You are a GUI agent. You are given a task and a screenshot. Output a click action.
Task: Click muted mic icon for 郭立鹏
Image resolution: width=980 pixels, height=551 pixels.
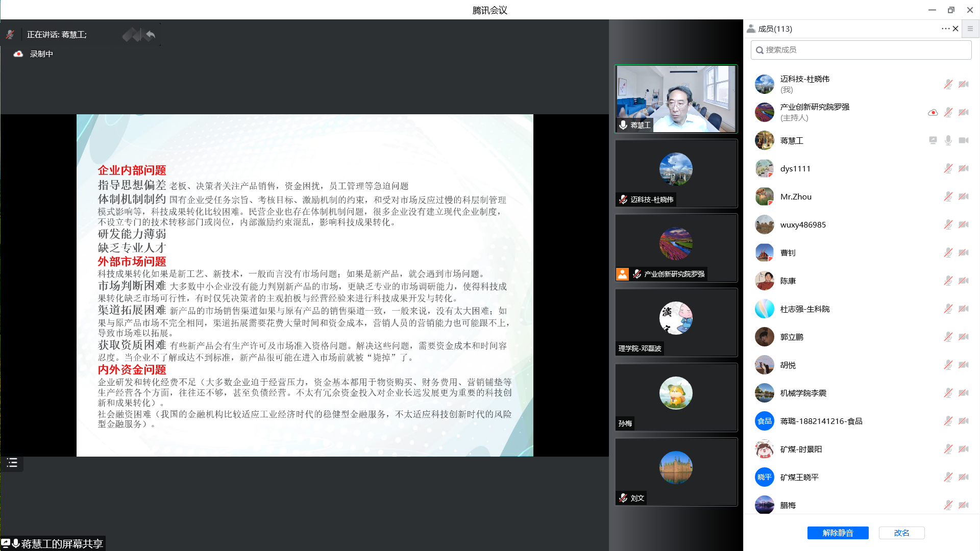(948, 337)
